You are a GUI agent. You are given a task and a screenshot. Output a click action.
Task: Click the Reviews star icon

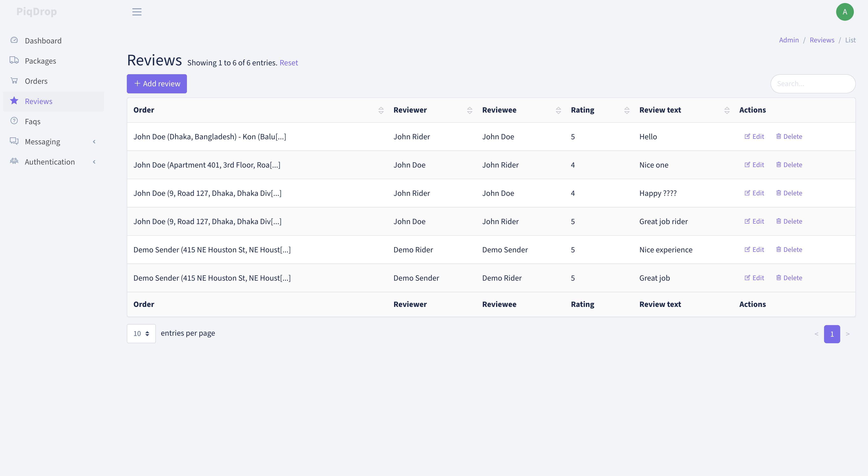click(x=14, y=100)
